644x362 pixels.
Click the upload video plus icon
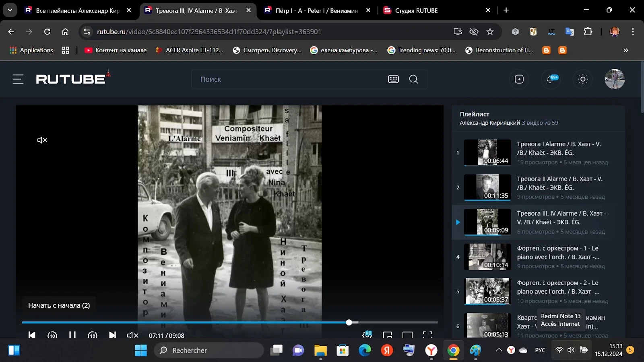click(x=519, y=79)
